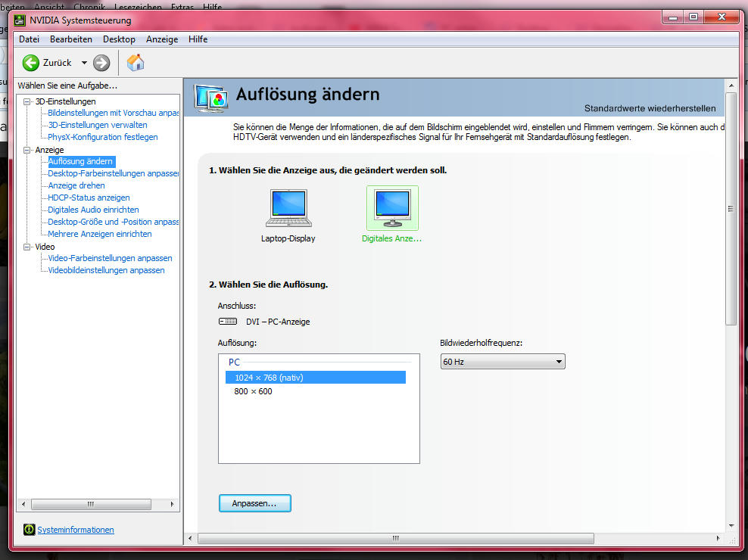The image size is (748, 560).
Task: Minimize the NVIDIA Systemsteuerung window
Action: click(673, 17)
